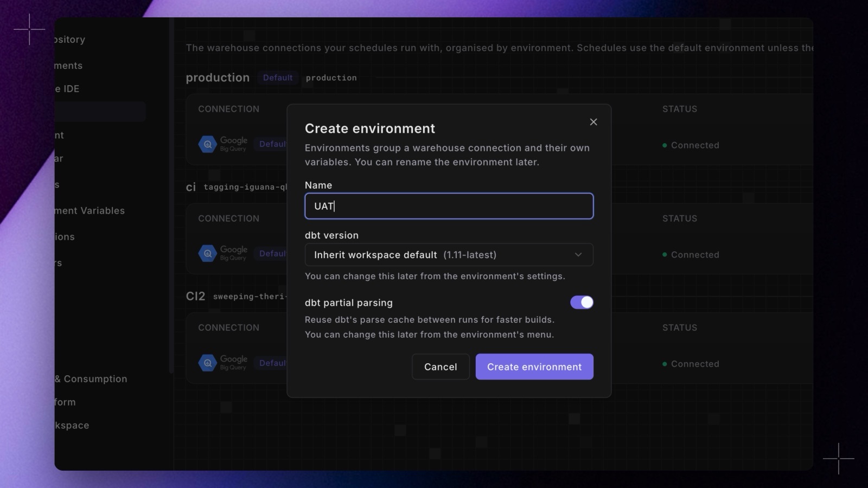Open Environment Variables in sidebar
This screenshot has width=868, height=488.
point(90,210)
